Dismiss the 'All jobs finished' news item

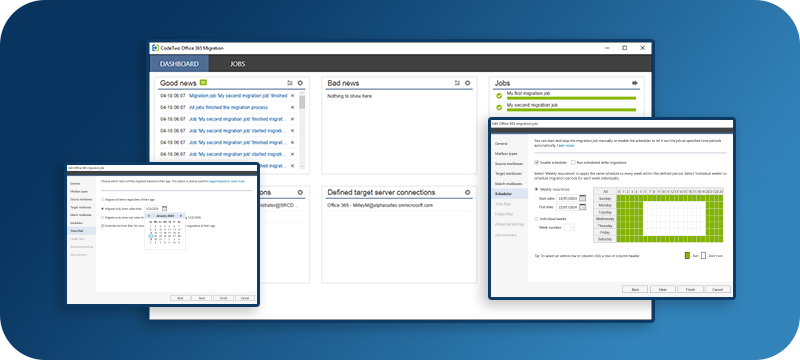292,108
